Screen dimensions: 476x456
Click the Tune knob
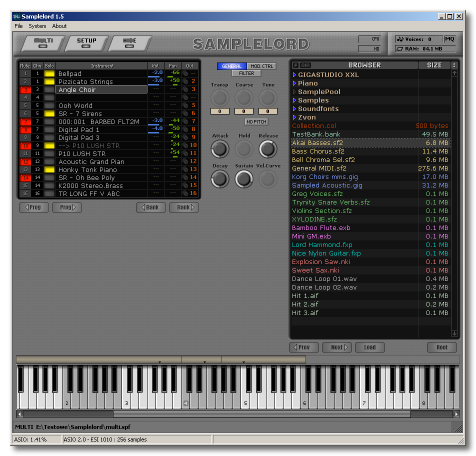click(x=268, y=98)
